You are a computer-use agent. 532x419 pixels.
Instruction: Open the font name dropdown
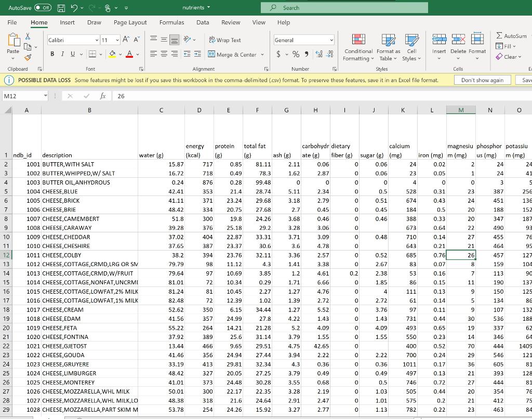[x=97, y=40]
